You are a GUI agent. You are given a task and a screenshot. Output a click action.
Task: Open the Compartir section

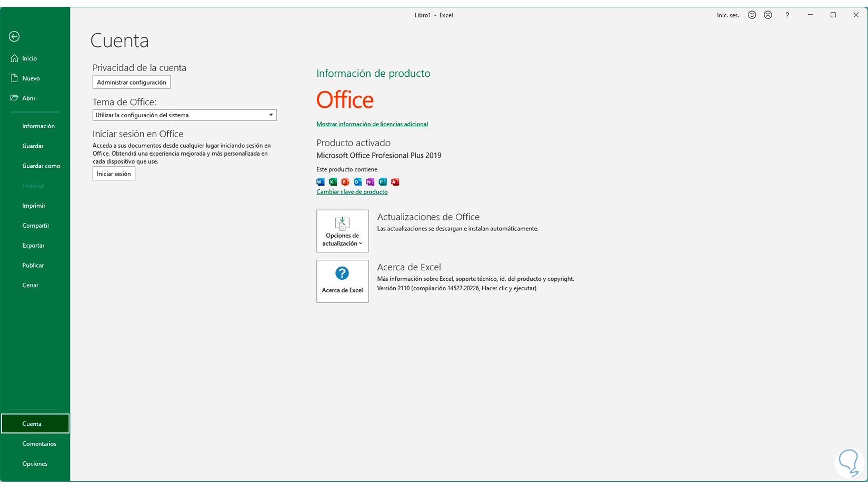coord(35,226)
